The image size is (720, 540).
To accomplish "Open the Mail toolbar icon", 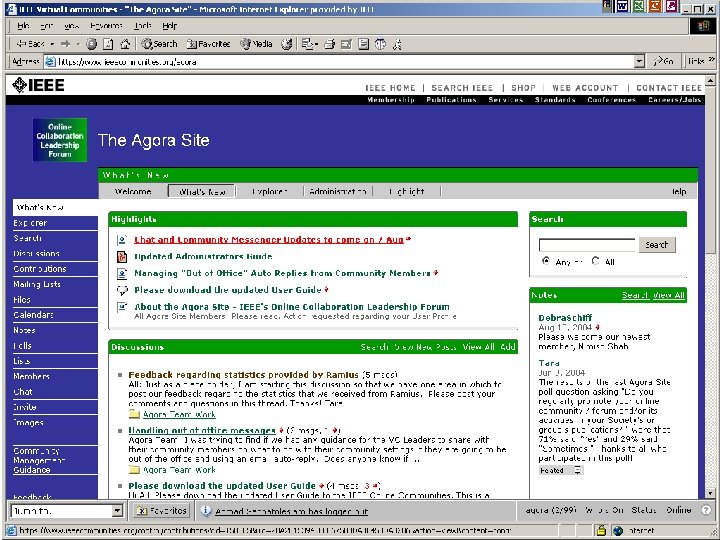I will click(308, 44).
